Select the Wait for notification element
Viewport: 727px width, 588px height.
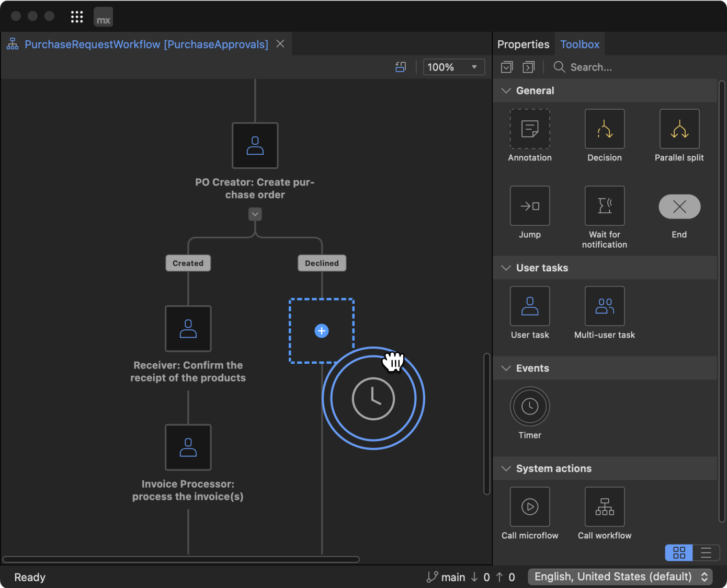coord(604,206)
